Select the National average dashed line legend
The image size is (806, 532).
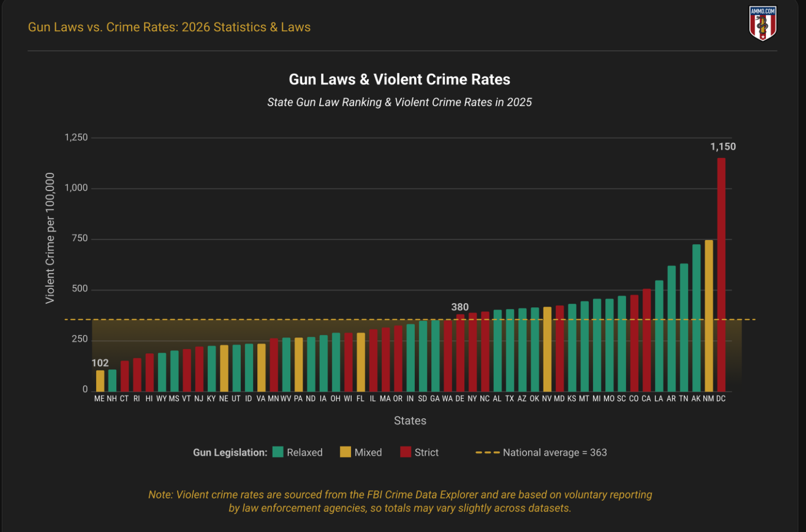541,452
